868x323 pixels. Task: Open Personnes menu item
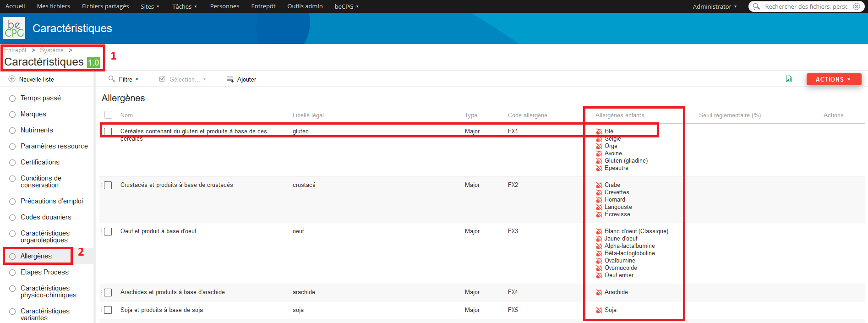tap(224, 6)
